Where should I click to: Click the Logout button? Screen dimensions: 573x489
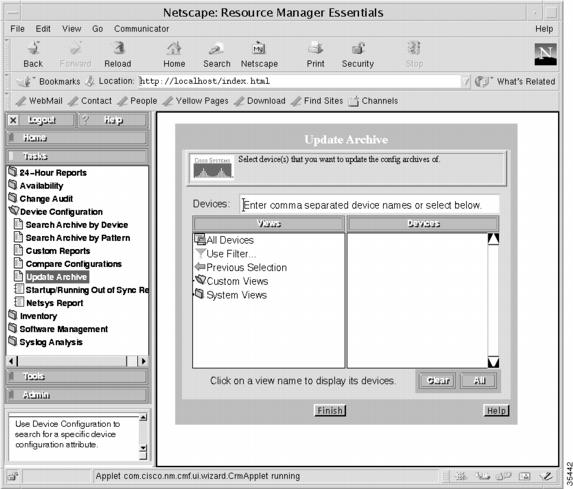tap(40, 120)
